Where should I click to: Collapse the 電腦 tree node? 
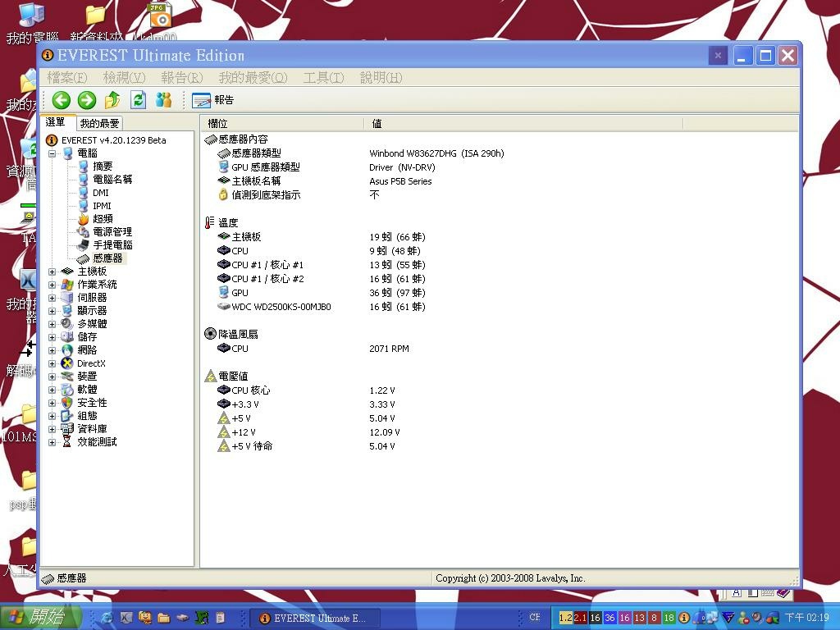click(52, 153)
